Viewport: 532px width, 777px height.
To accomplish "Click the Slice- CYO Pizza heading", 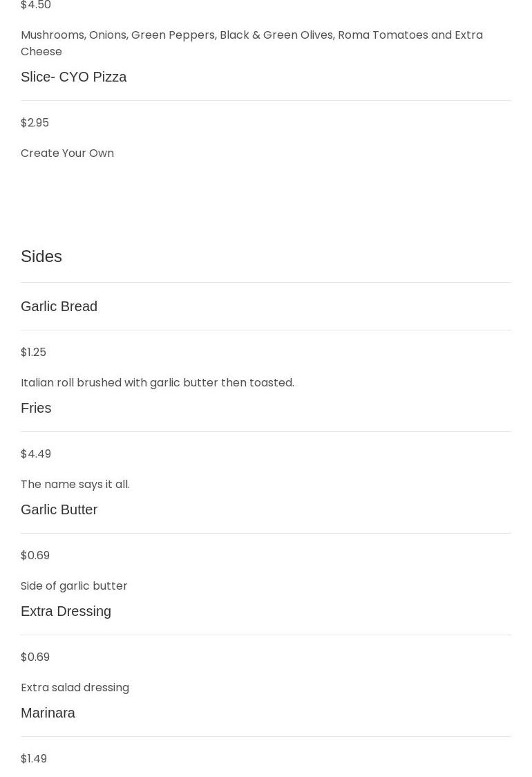I will (x=73, y=77).
